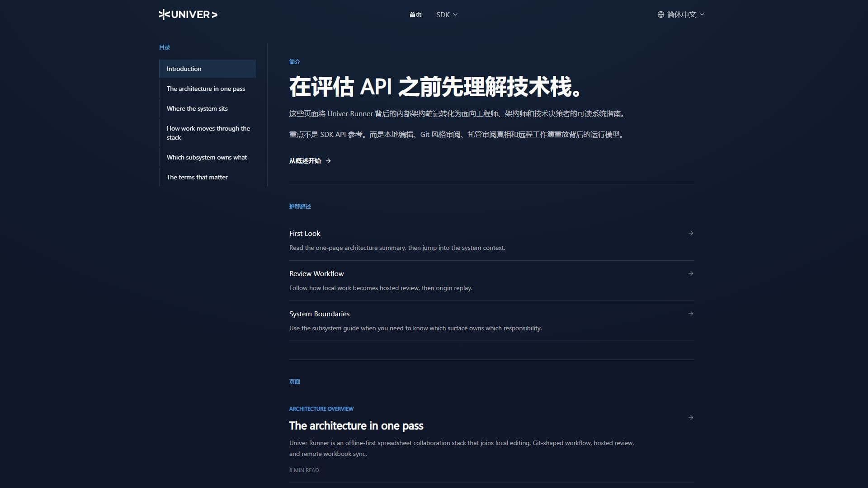Image resolution: width=868 pixels, height=488 pixels.
Task: Click the Review Workflow description text
Action: click(381, 288)
